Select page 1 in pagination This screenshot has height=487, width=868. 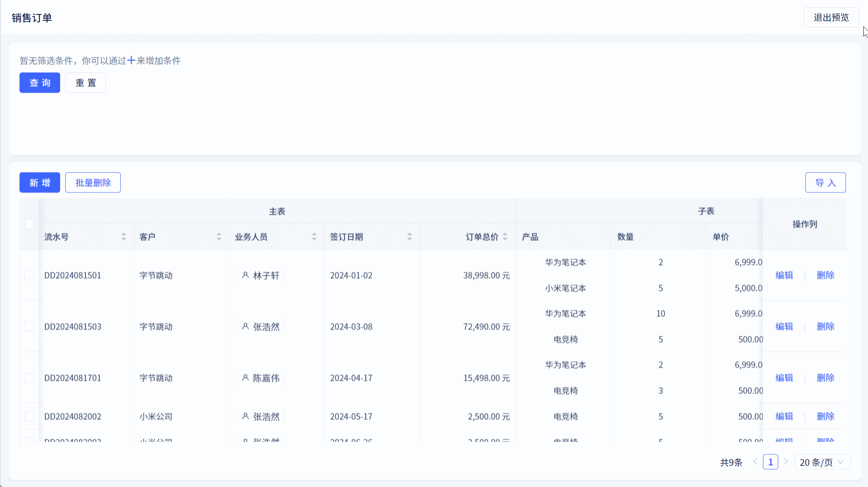pos(770,462)
